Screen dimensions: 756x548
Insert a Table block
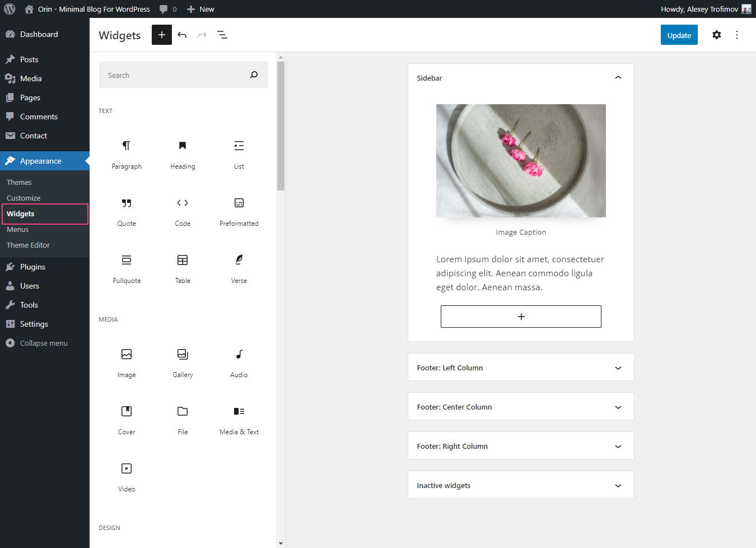coord(183,266)
